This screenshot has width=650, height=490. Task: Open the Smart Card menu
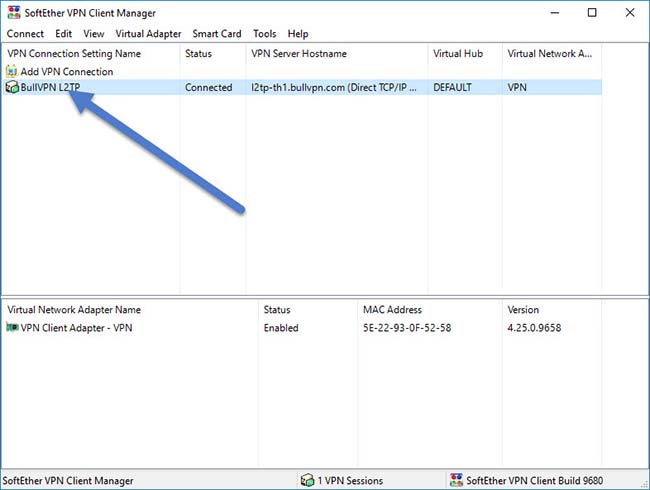(217, 34)
